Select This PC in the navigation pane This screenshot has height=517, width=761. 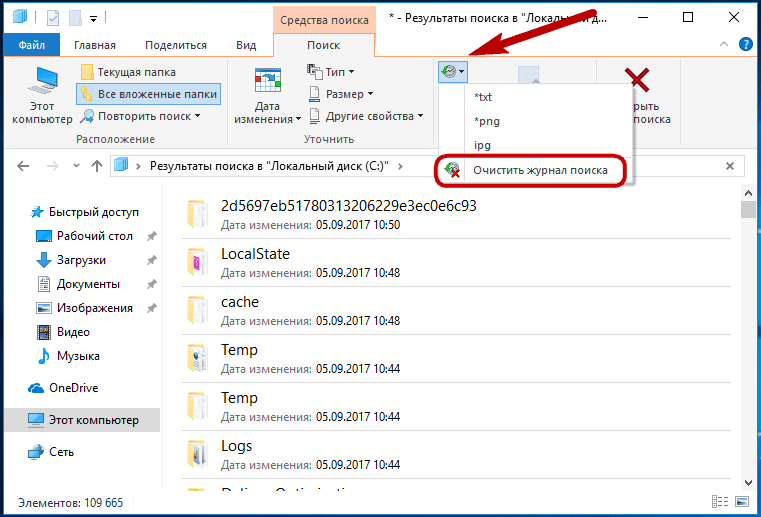coord(82,420)
